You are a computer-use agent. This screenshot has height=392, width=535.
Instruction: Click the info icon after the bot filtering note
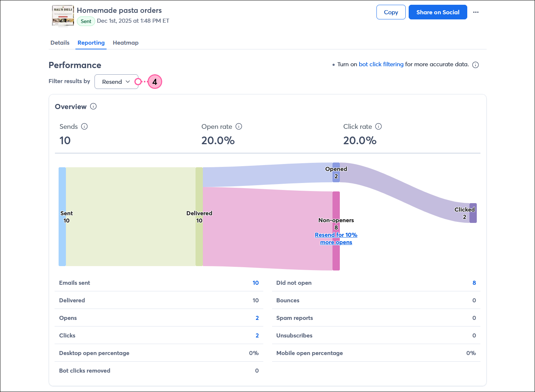point(475,64)
